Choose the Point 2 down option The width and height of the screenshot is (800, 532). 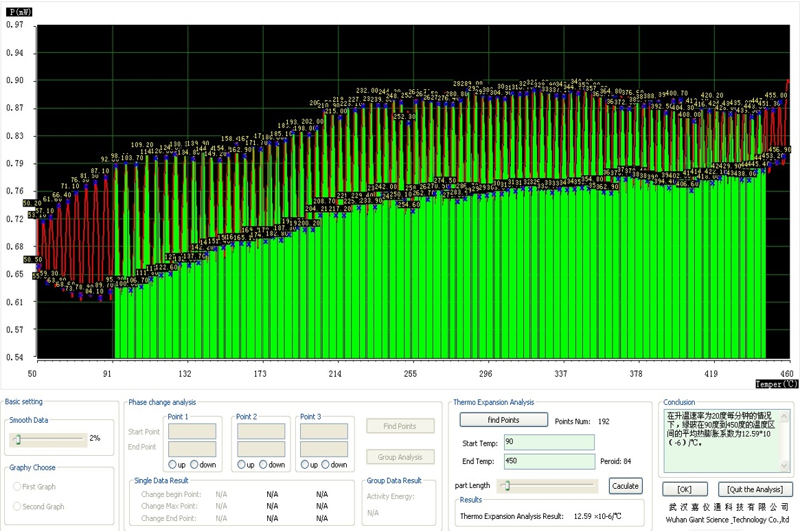pos(263,465)
